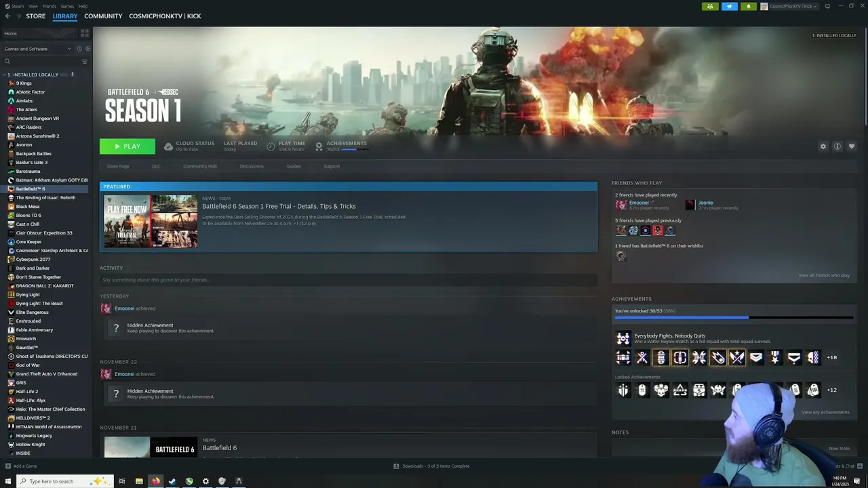
Task: Open friend Emoonel in Friends Who Play
Action: tap(638, 203)
